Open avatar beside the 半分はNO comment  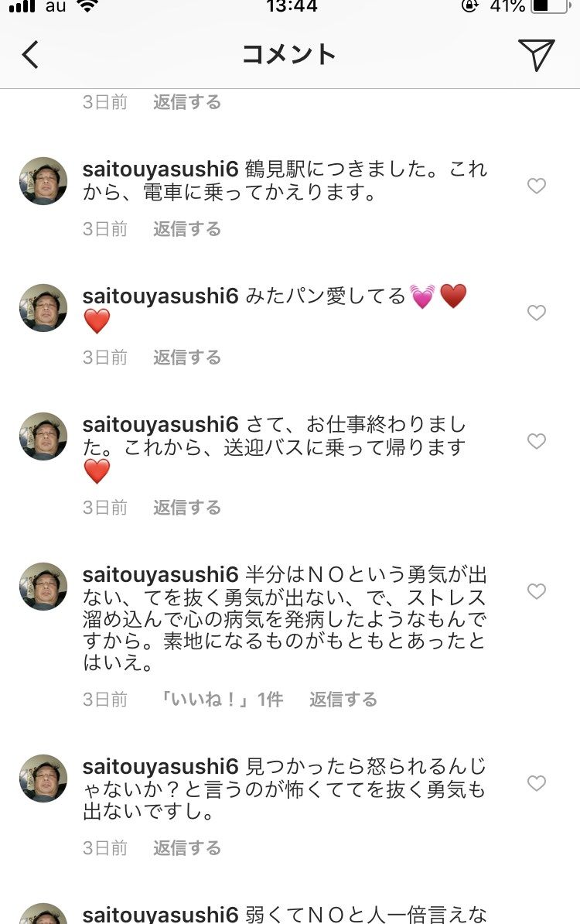point(43,587)
